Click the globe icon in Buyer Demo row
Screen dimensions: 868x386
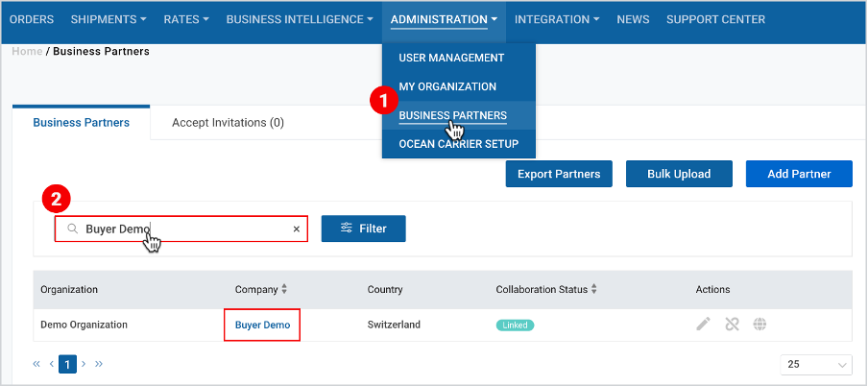tap(759, 325)
